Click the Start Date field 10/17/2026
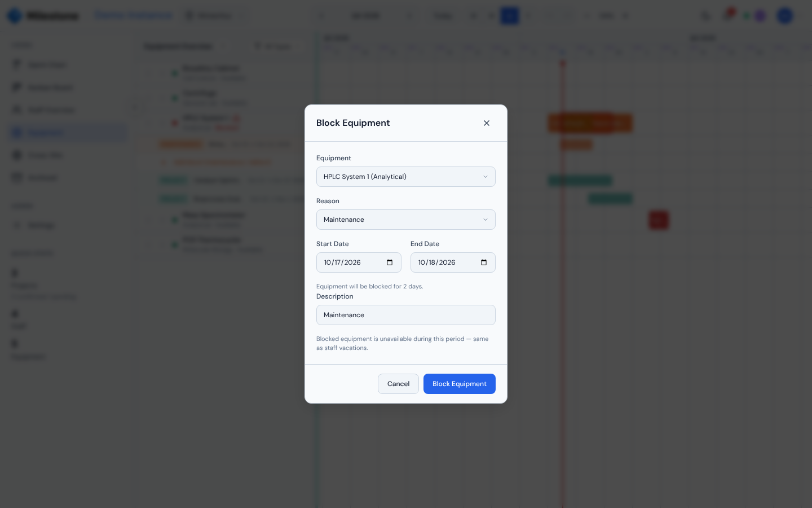This screenshot has height=508, width=812. (x=359, y=262)
